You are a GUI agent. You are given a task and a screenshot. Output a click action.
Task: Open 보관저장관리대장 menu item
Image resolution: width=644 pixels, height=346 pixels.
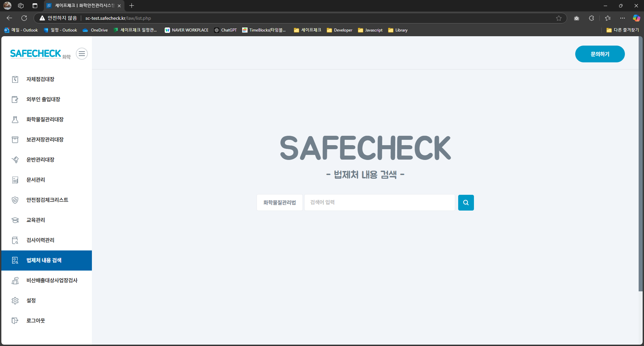tap(47, 140)
